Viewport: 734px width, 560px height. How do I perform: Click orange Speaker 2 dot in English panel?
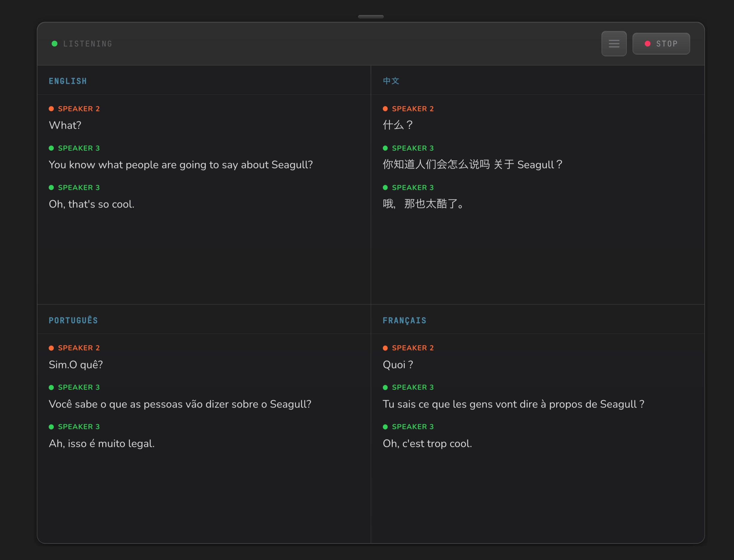tap(51, 109)
